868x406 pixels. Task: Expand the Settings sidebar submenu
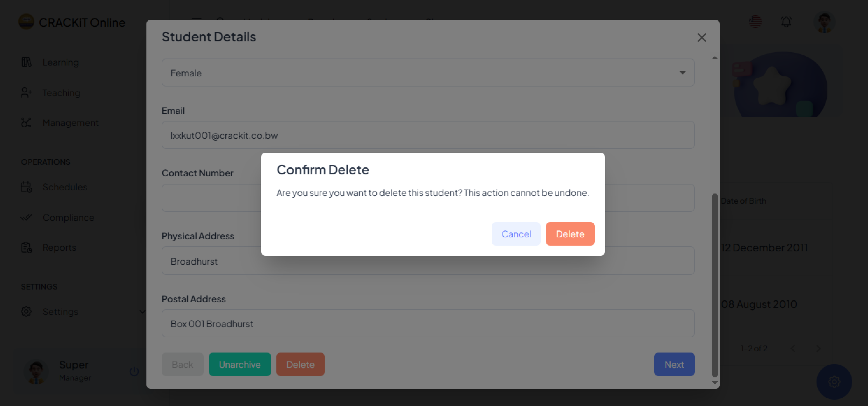(x=142, y=311)
